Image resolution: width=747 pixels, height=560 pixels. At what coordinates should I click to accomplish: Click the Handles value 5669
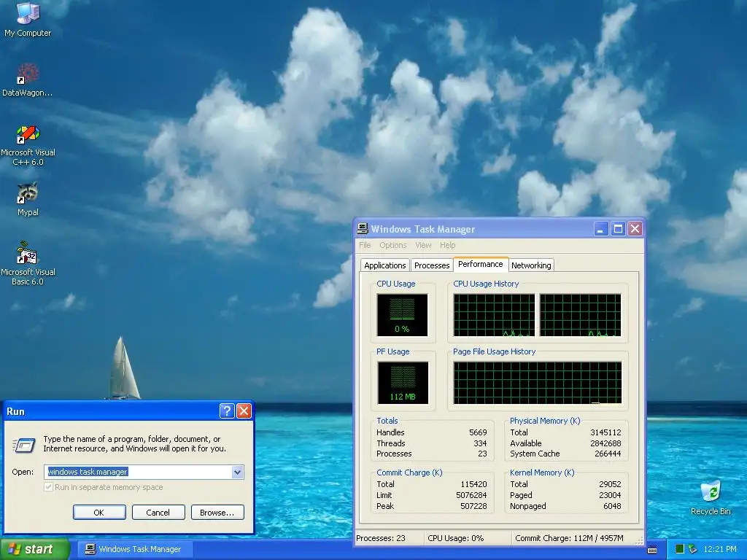click(x=478, y=432)
